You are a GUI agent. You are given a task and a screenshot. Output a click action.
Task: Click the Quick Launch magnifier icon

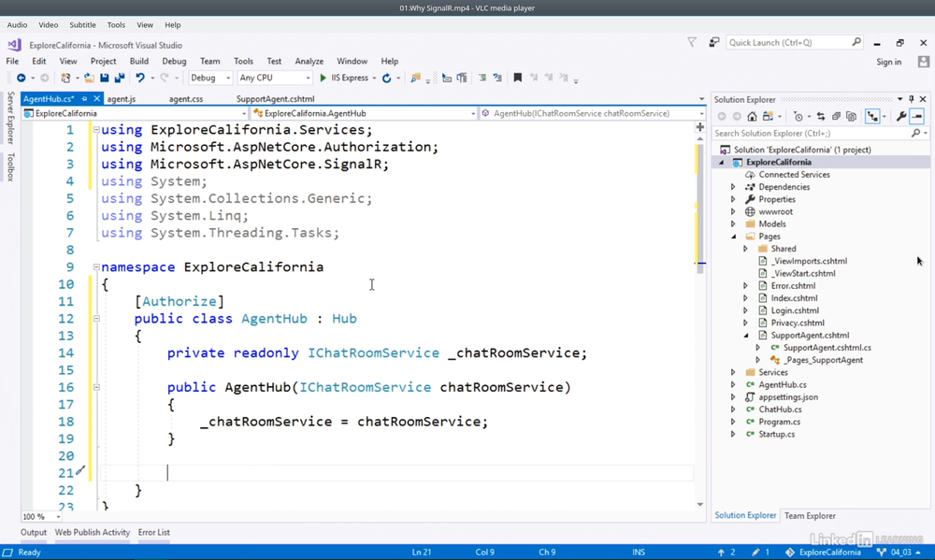coord(856,42)
